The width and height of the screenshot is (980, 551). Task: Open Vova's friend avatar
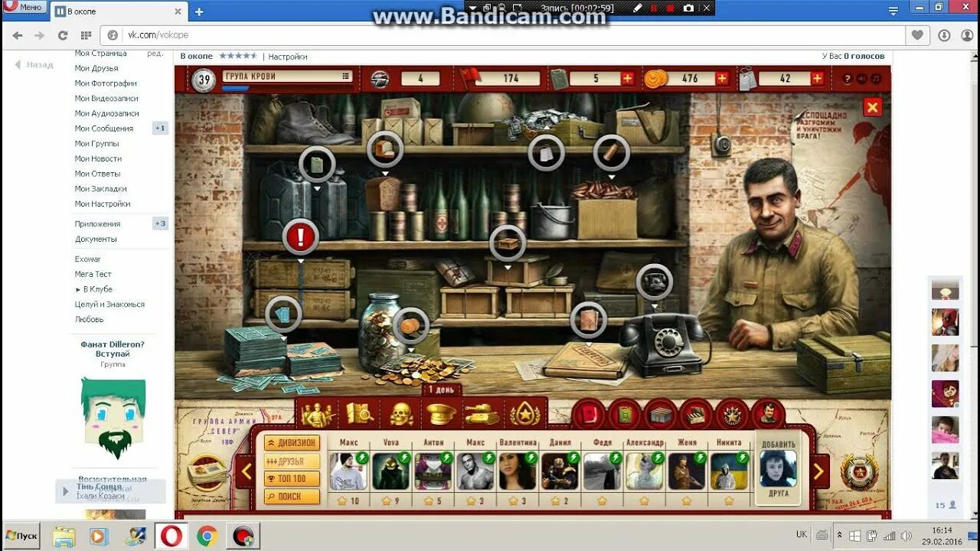point(391,471)
